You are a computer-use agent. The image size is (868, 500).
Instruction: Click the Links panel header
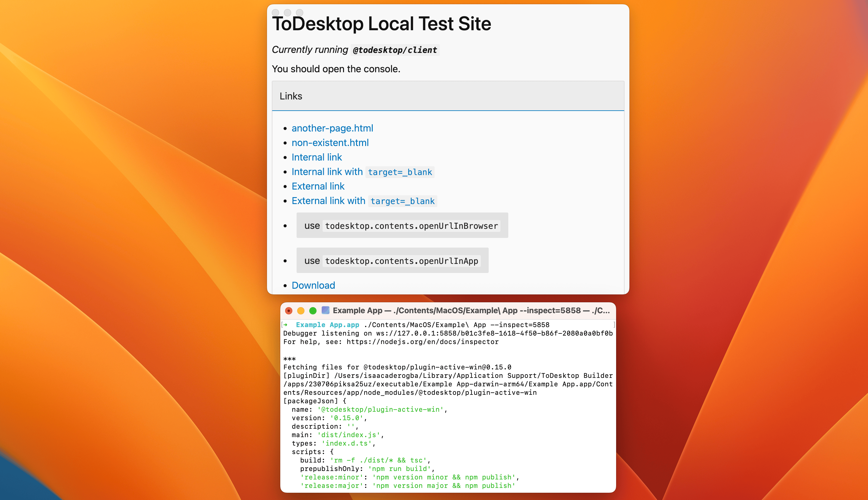click(x=448, y=96)
